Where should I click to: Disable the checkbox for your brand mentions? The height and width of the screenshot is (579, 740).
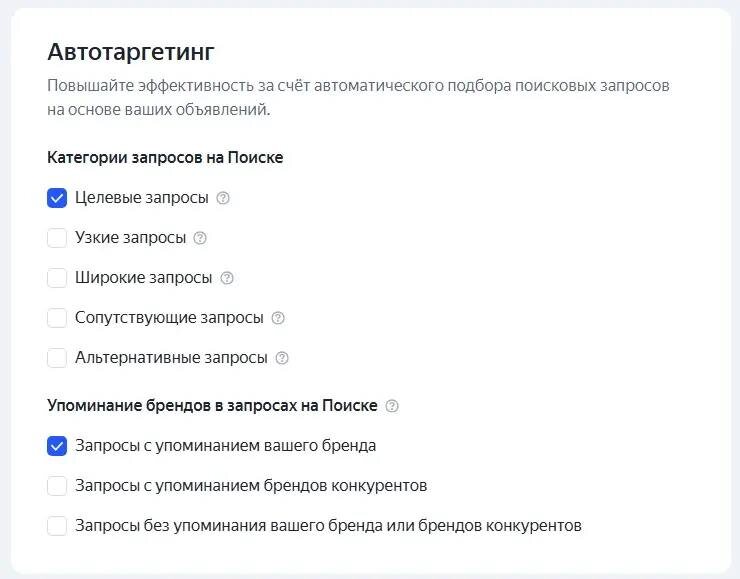[x=57, y=446]
